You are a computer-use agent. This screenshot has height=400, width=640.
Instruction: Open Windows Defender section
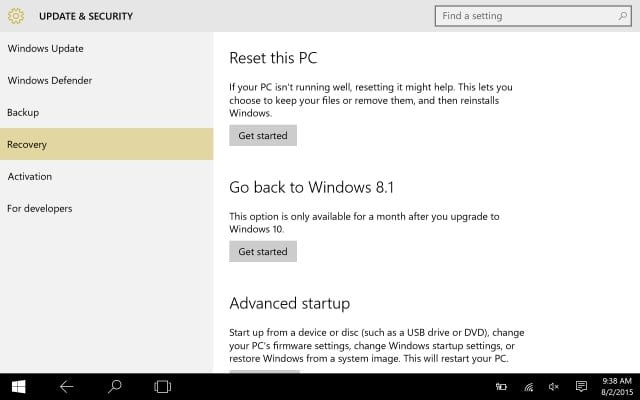click(107, 80)
